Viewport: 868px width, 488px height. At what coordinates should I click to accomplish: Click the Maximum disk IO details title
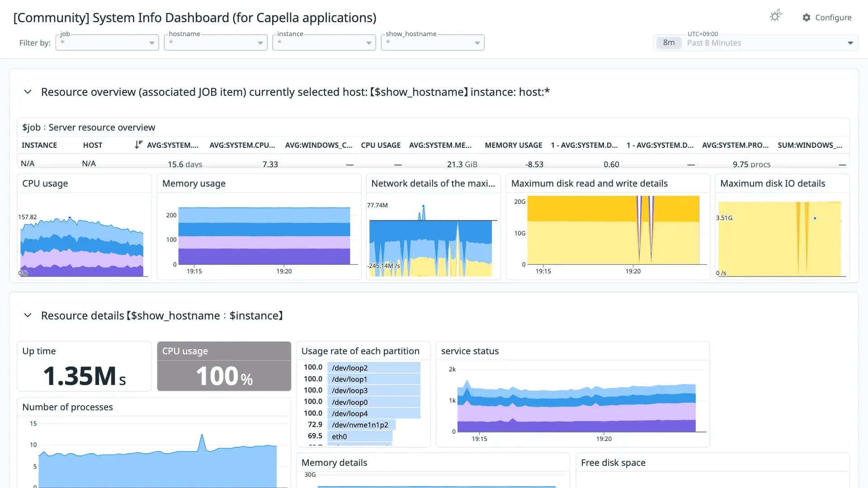tap(773, 183)
